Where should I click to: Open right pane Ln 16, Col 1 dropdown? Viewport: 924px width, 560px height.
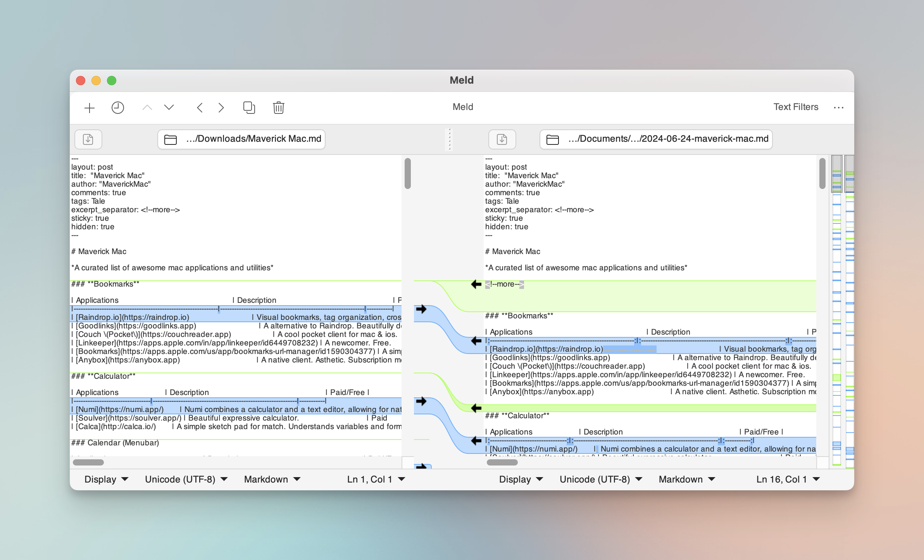(788, 479)
